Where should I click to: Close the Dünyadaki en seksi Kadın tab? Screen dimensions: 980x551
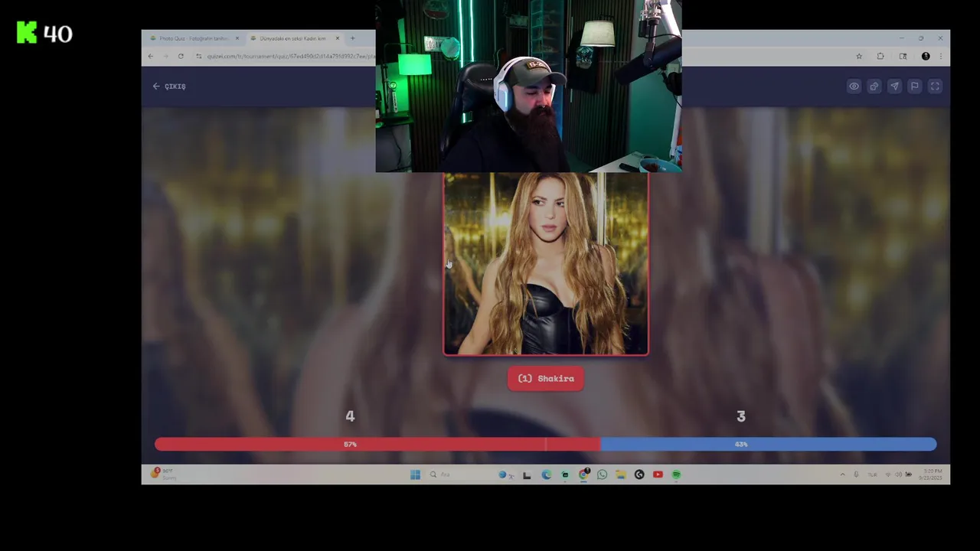pos(337,38)
